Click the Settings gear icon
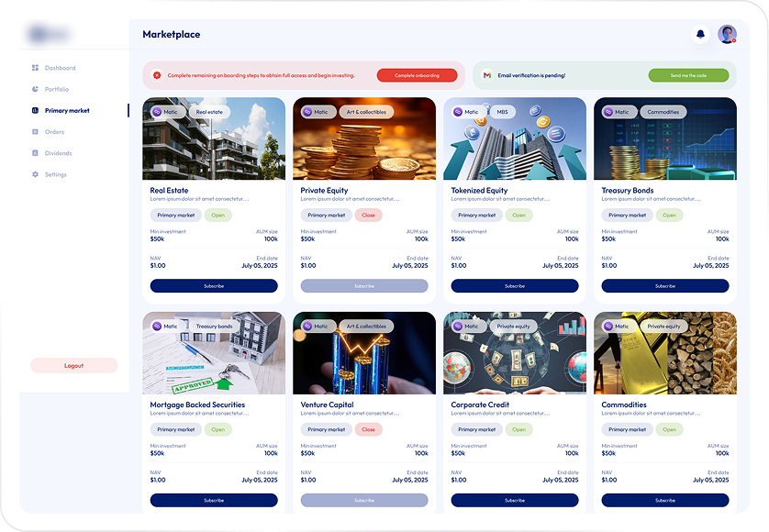Image resolution: width=769 pixels, height=532 pixels. click(35, 174)
